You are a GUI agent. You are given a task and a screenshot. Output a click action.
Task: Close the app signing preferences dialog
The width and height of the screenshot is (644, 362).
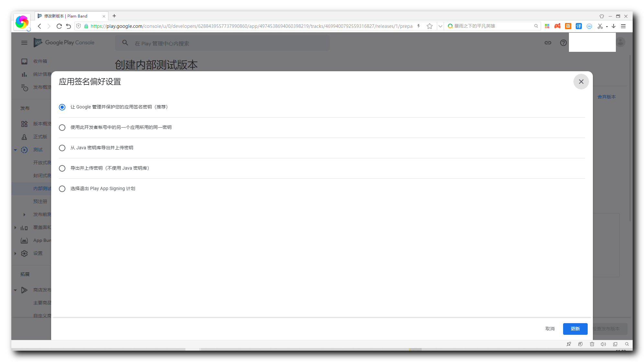click(x=581, y=82)
